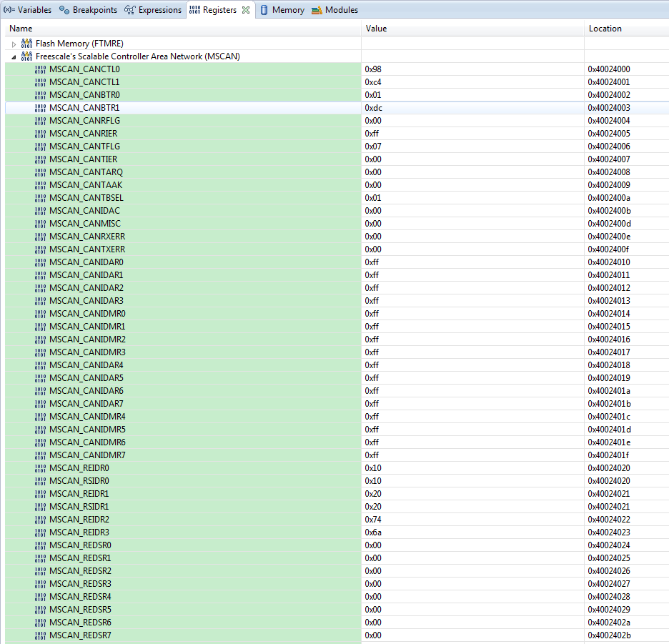The image size is (669, 644).
Task: Click the register icon beside MSCAN_CANMISC
Action: point(40,224)
